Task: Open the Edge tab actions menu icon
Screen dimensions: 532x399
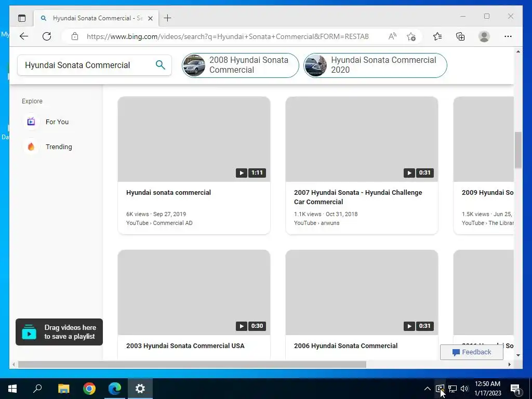Action: pos(22,18)
